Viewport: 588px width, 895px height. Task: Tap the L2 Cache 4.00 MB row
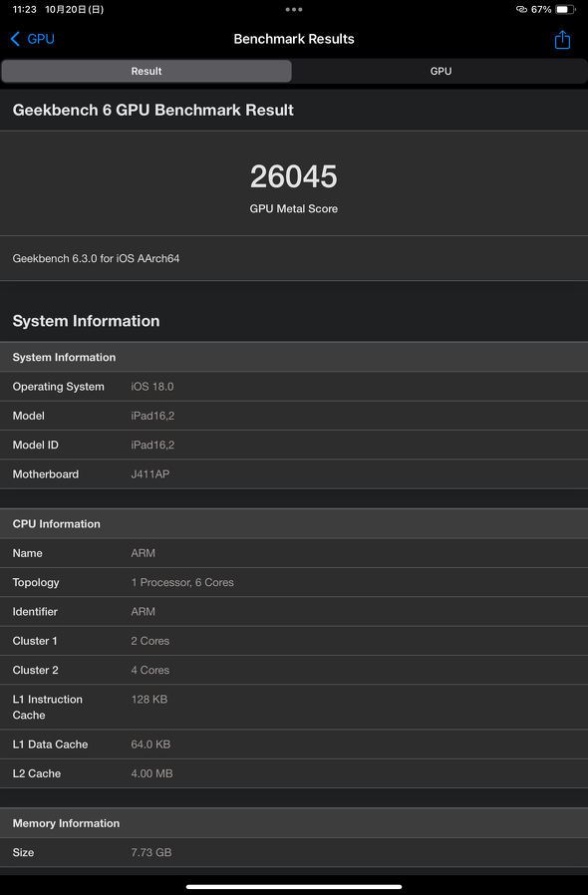click(x=294, y=773)
